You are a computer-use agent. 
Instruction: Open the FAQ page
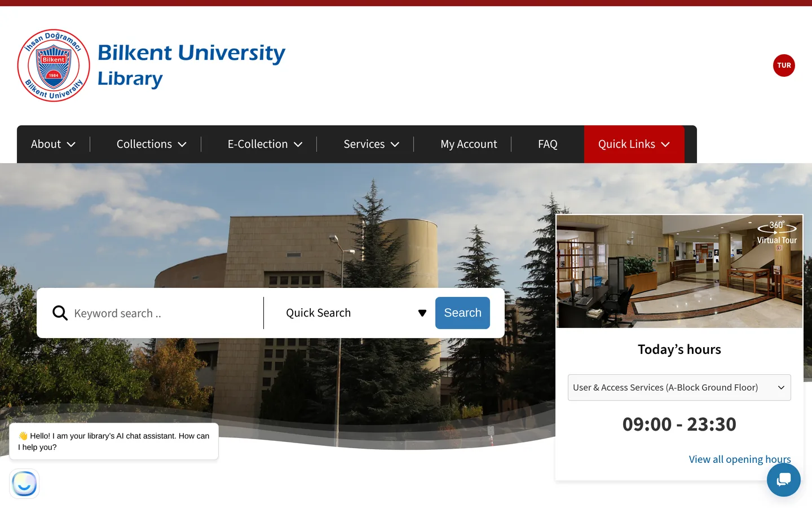[x=548, y=144]
